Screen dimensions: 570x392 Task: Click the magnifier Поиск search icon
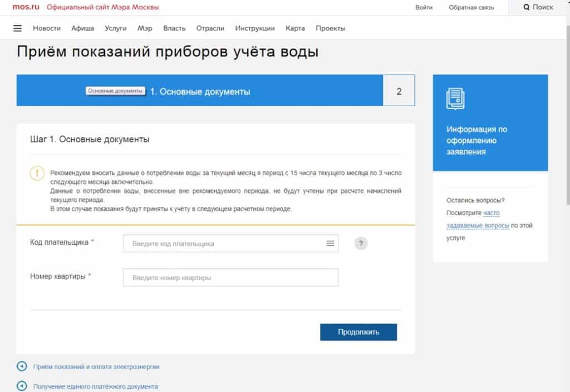click(x=527, y=7)
